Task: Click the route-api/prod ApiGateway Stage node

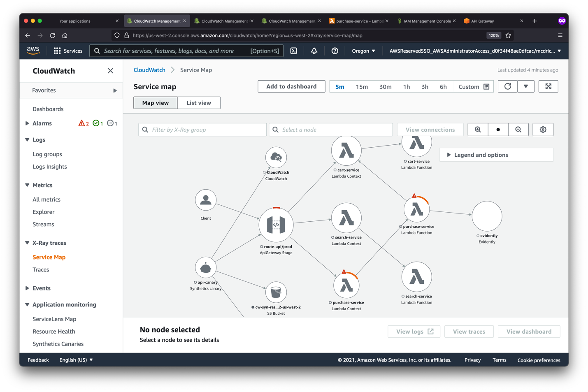Action: (x=276, y=225)
